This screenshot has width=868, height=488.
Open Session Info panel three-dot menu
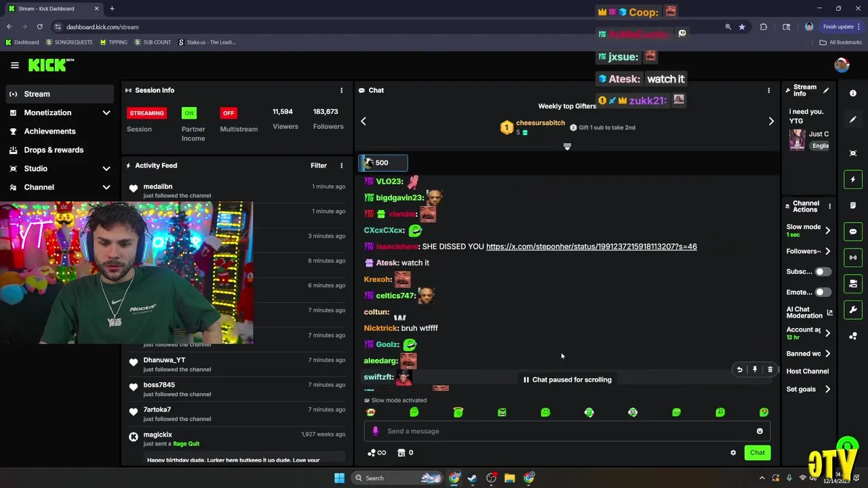[341, 90]
